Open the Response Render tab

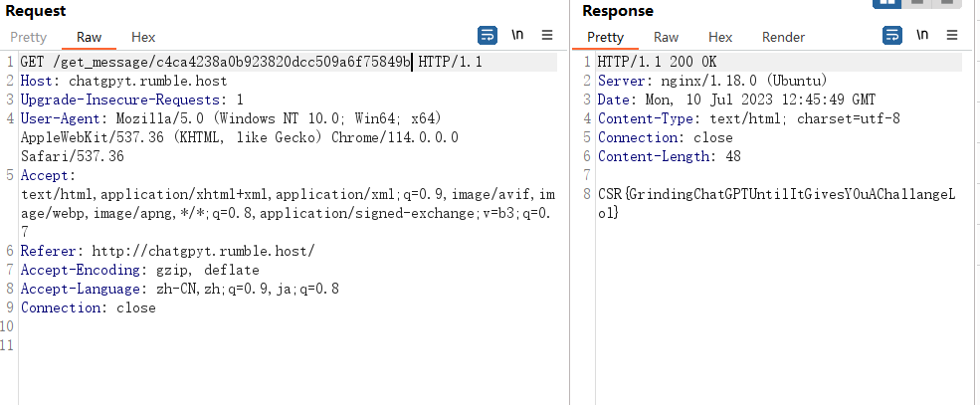click(783, 37)
